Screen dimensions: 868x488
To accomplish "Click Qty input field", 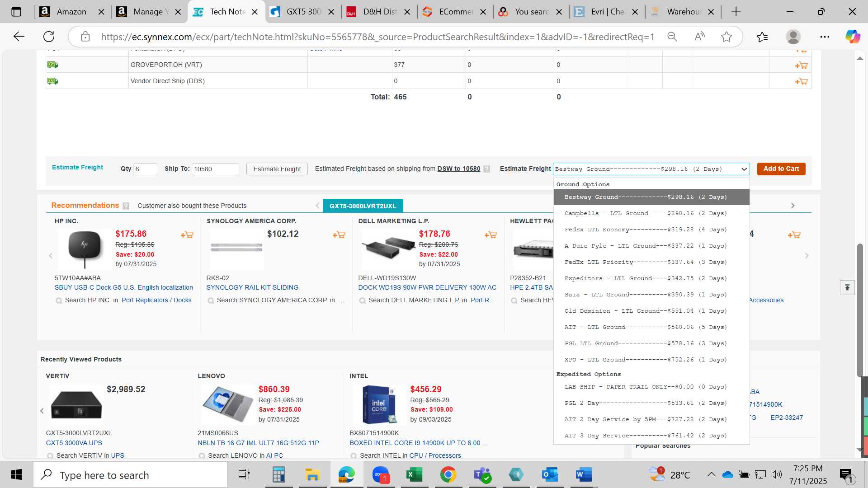I will click(145, 169).
